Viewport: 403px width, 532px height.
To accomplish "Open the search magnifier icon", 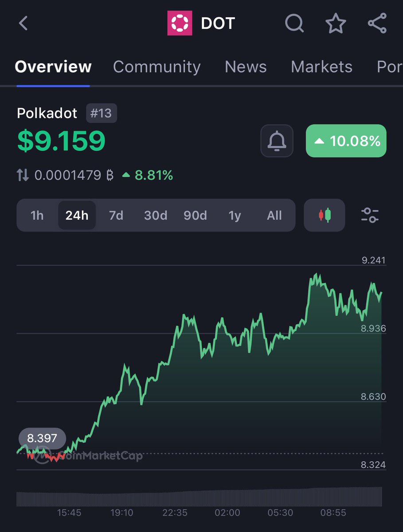I will (294, 23).
